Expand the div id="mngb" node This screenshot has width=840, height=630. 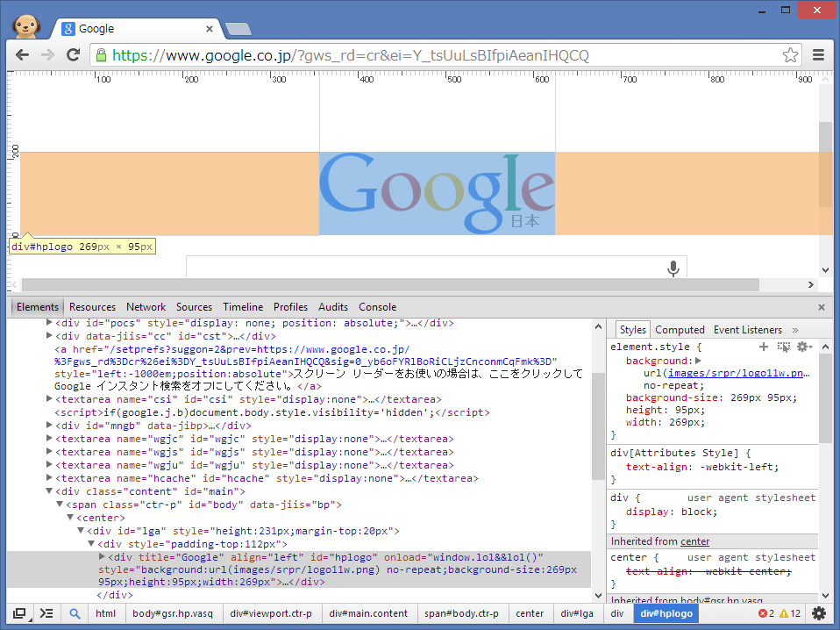[49, 426]
